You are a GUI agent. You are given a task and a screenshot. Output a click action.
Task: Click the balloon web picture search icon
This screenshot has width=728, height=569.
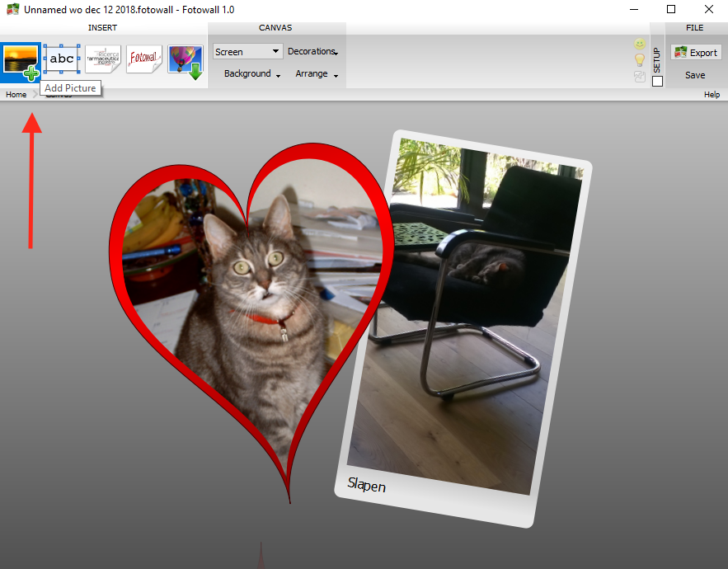click(186, 59)
